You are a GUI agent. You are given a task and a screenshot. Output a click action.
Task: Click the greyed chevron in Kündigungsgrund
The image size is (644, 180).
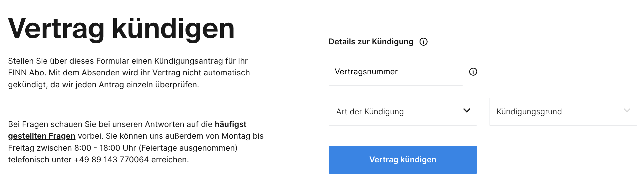tap(627, 110)
